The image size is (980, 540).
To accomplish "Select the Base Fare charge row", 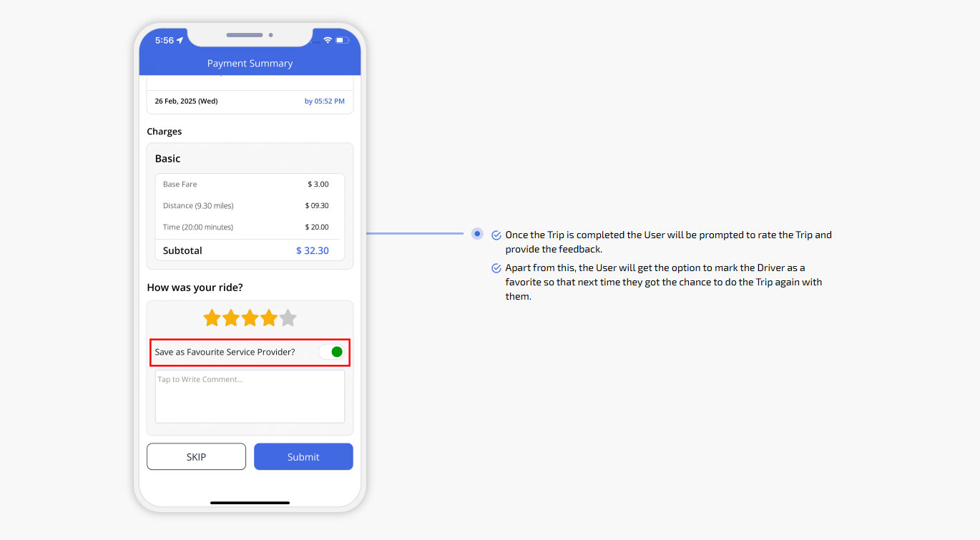I will (x=250, y=185).
